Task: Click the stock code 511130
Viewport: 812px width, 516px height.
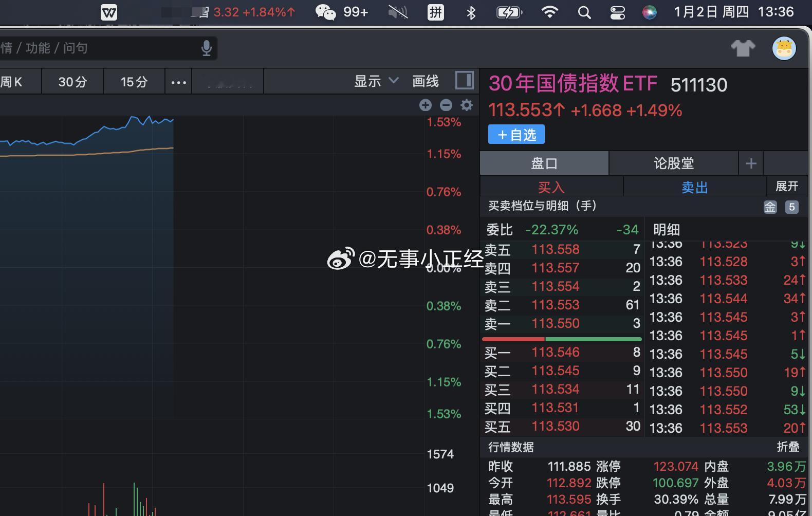Action: 699,85
